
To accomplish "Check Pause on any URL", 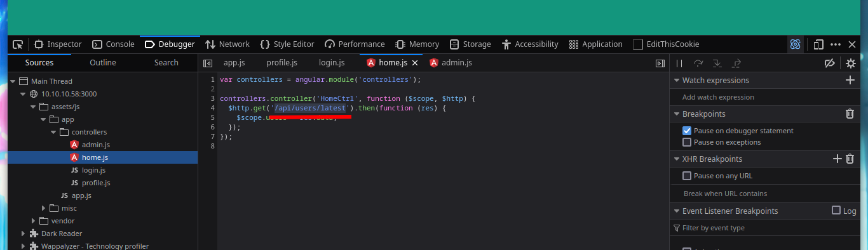I will pyautogui.click(x=687, y=176).
